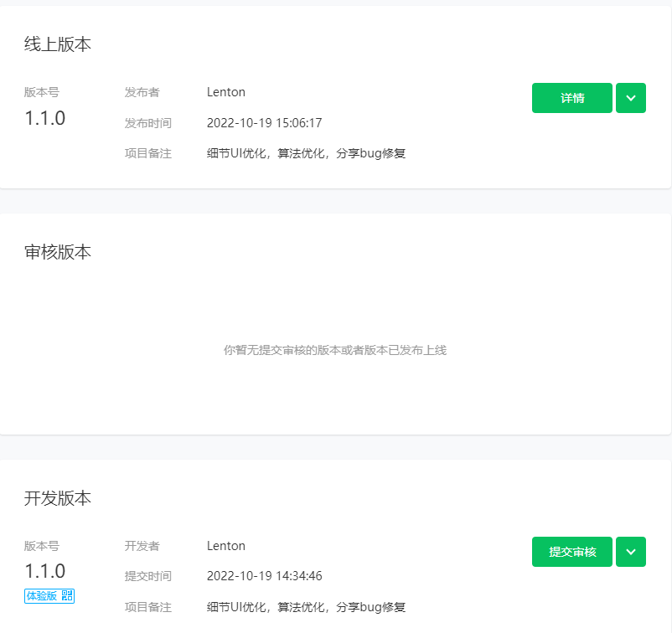Click the submit time 2022-10-19 14:34:46
This screenshot has width=672, height=633.
264,576
